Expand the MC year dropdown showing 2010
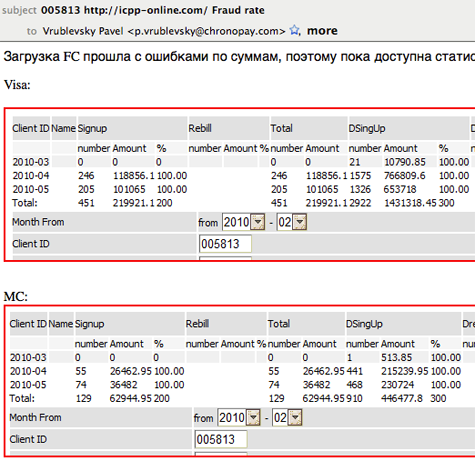 pyautogui.click(x=254, y=417)
